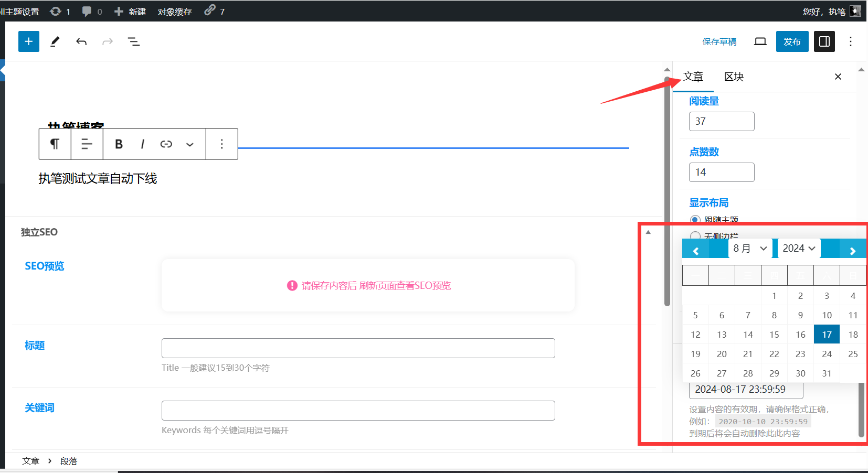
Task: Change text alignment in block toolbar
Action: click(87, 144)
